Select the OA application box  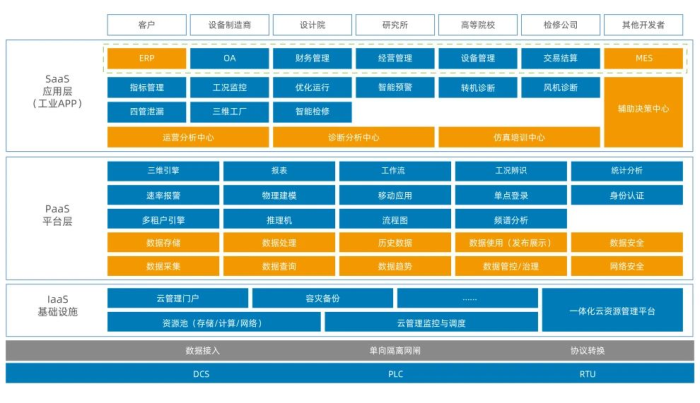click(229, 59)
